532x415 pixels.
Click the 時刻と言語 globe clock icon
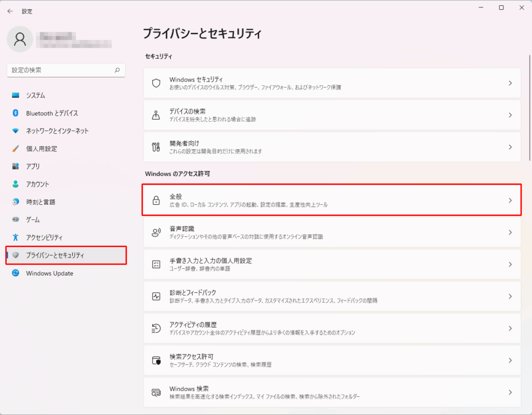16,202
